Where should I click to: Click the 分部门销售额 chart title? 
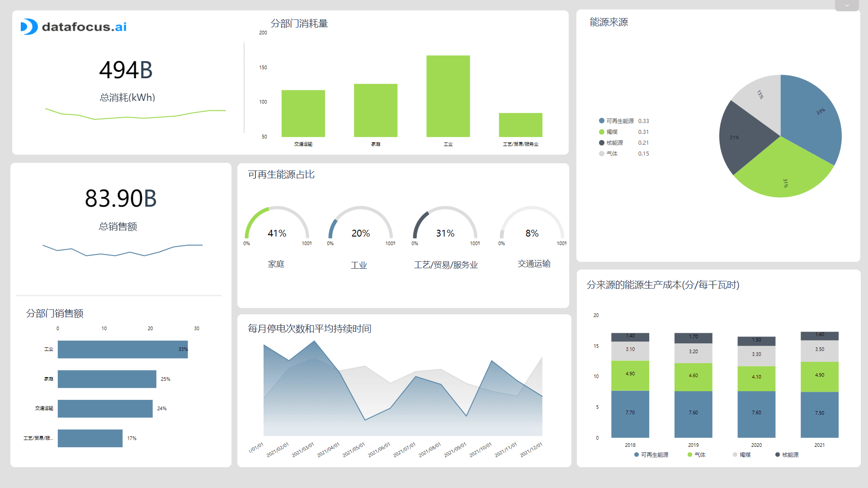[x=55, y=313]
